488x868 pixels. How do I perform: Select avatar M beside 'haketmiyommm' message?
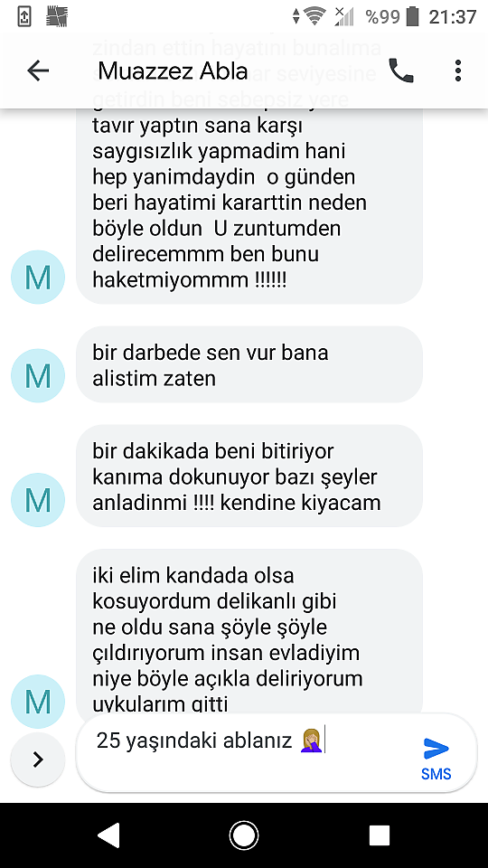pyautogui.click(x=38, y=277)
